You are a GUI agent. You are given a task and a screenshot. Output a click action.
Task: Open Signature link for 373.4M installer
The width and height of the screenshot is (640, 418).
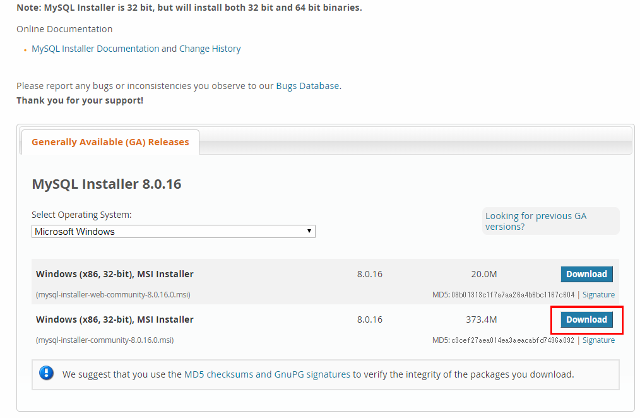tap(598, 341)
